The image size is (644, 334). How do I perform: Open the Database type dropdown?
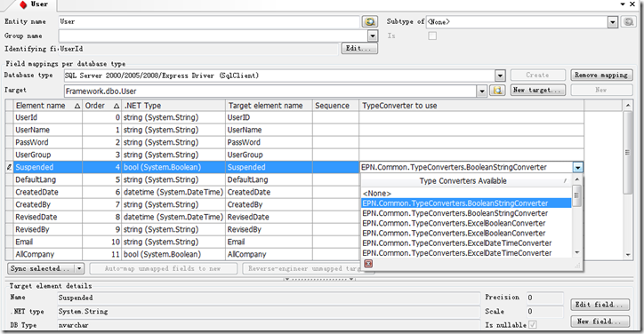500,76
